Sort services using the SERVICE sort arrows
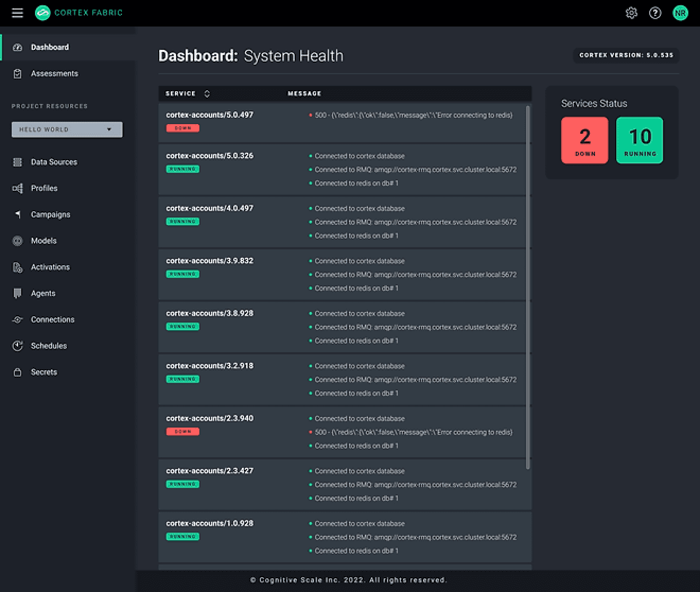Screen dimensions: 700x592 tap(207, 94)
